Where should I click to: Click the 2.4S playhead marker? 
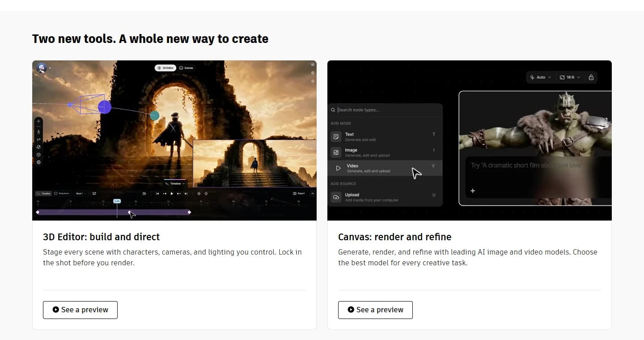click(x=117, y=201)
